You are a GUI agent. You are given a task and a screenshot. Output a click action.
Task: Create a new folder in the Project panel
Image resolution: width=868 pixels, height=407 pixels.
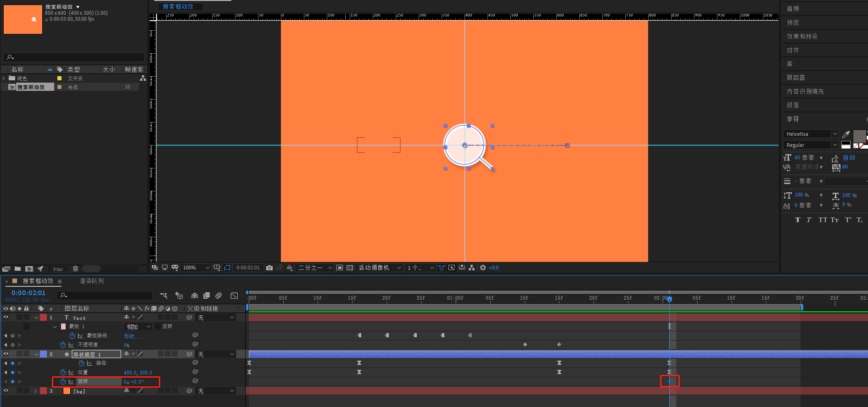pyautogui.click(x=17, y=269)
